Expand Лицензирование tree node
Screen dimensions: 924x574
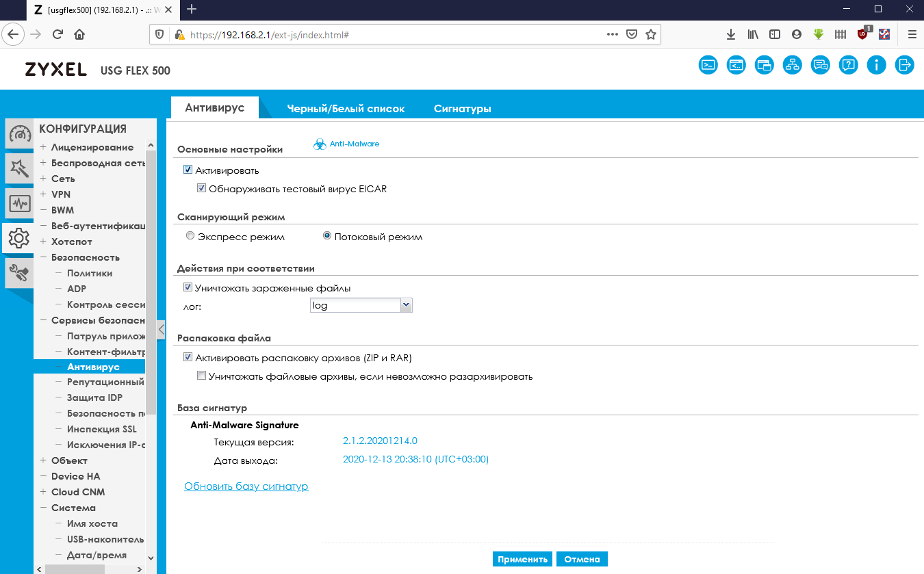(x=43, y=147)
